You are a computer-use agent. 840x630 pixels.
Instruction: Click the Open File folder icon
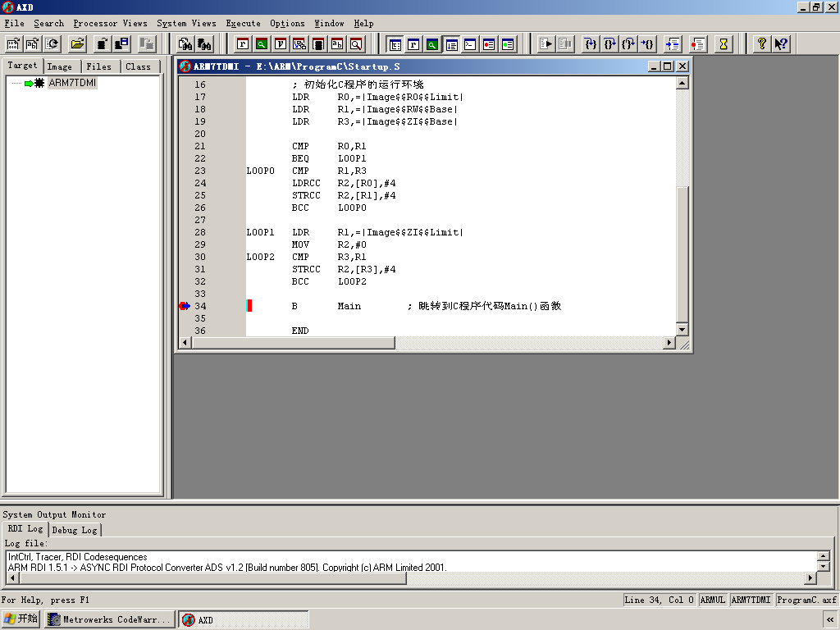[78, 44]
